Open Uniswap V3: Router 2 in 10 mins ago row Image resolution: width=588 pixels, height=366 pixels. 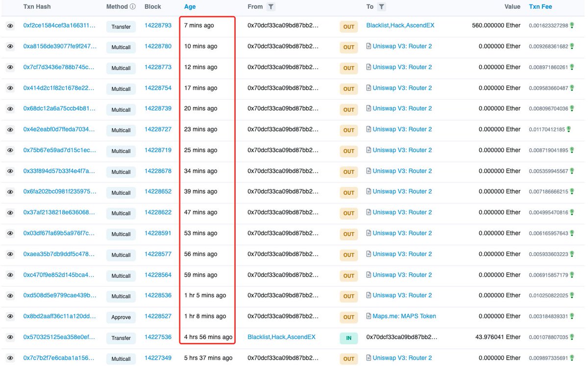point(402,46)
